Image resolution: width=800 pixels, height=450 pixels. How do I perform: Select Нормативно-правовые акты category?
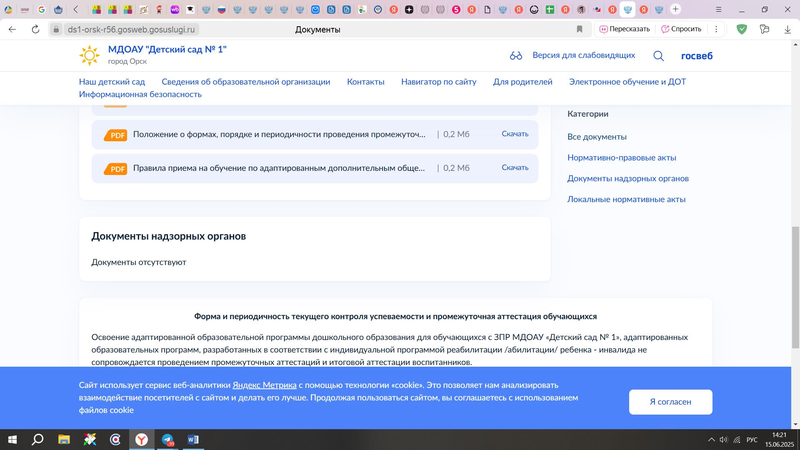pos(621,158)
